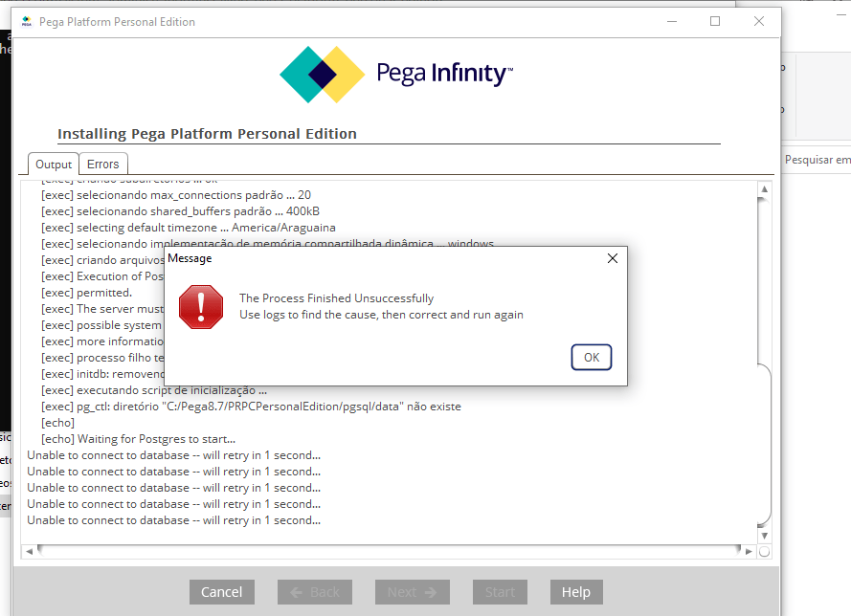
Task: Click first 'Unable to connect to database' line
Action: click(x=173, y=455)
